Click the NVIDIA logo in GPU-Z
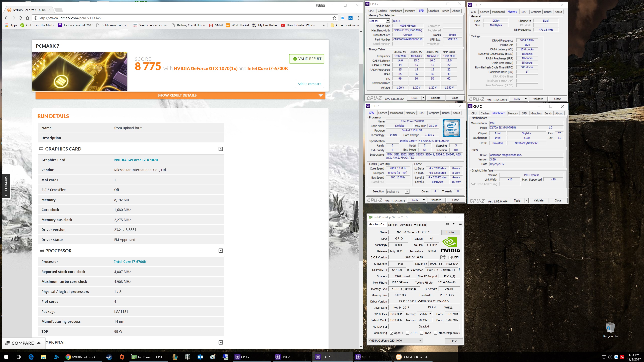 point(450,245)
